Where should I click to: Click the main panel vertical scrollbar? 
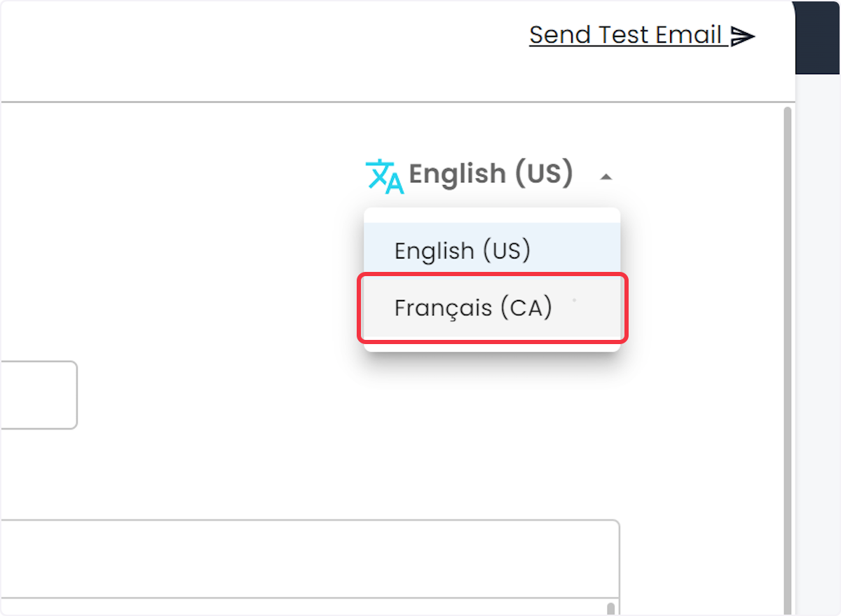[788, 359]
